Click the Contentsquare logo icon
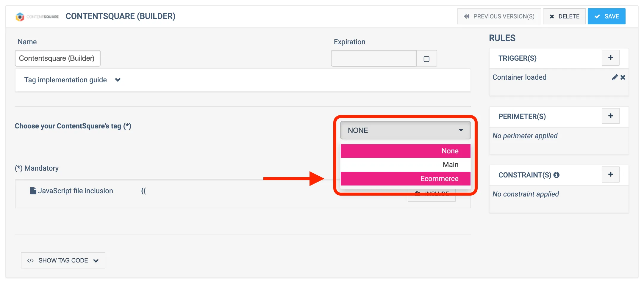 [20, 17]
